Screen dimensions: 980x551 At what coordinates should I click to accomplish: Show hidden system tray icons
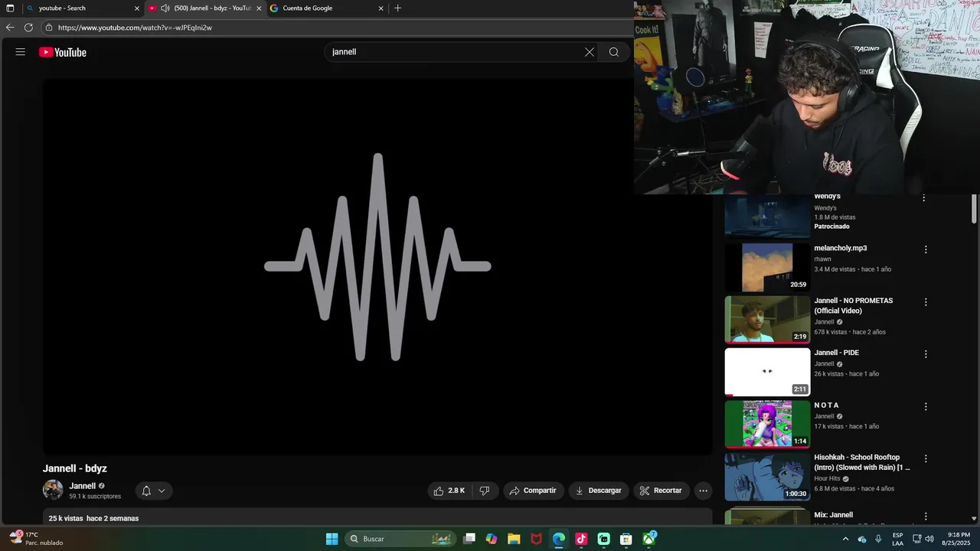tap(845, 539)
